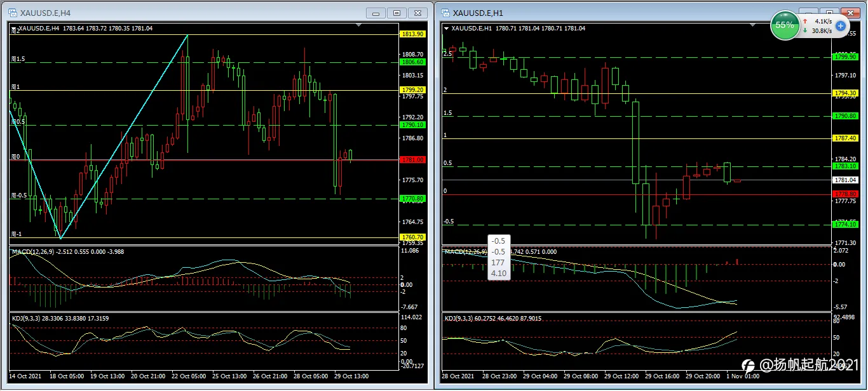The image size is (868, 391).
Task: Click the blue plus icon on speed widget
Action: click(840, 25)
